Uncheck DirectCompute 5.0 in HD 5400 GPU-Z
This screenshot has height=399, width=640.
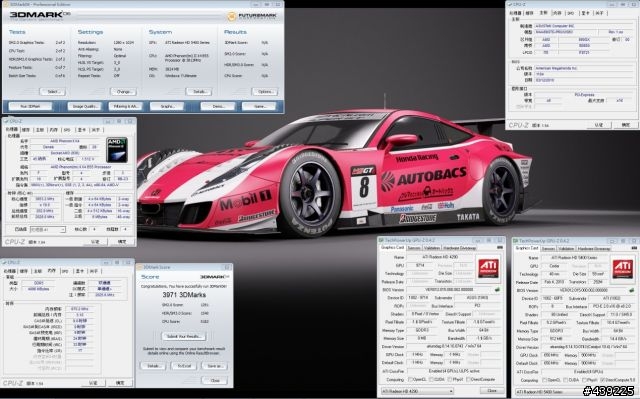(603, 380)
